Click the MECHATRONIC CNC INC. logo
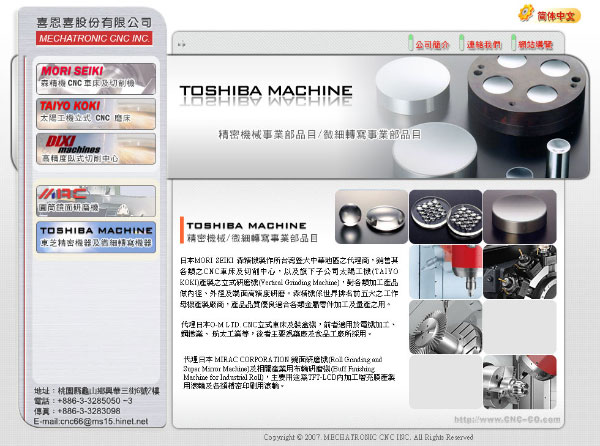The image size is (600, 446). coord(94,38)
